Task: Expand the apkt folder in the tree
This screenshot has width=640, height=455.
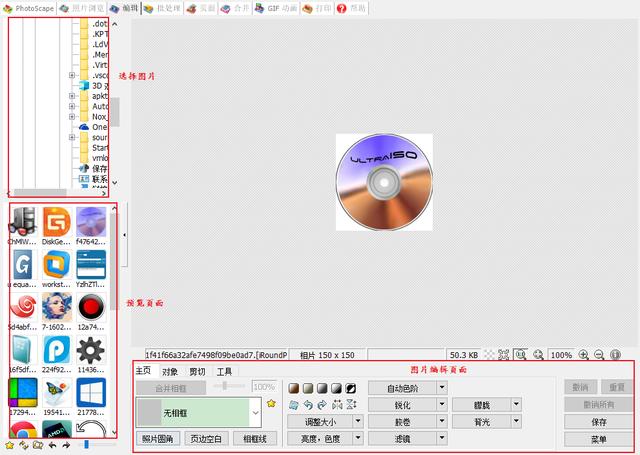Action: click(x=72, y=96)
